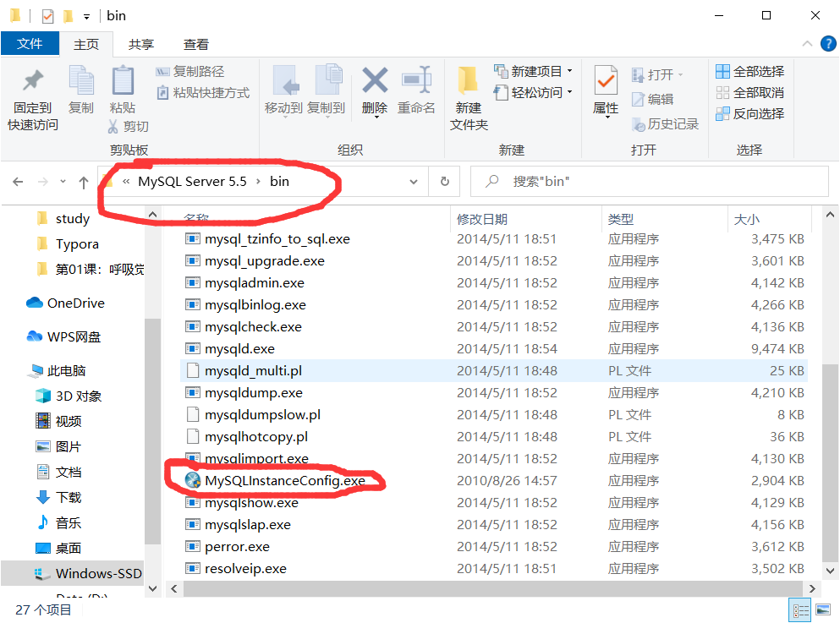The image size is (840, 623).
Task: Open the recent locations dropdown arrow
Action: (x=63, y=182)
